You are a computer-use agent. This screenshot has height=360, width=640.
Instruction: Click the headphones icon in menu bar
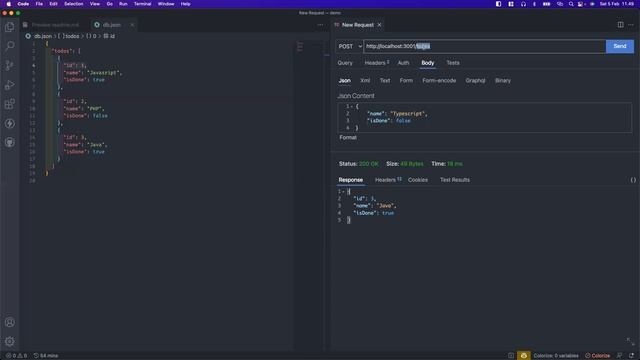point(523,4)
